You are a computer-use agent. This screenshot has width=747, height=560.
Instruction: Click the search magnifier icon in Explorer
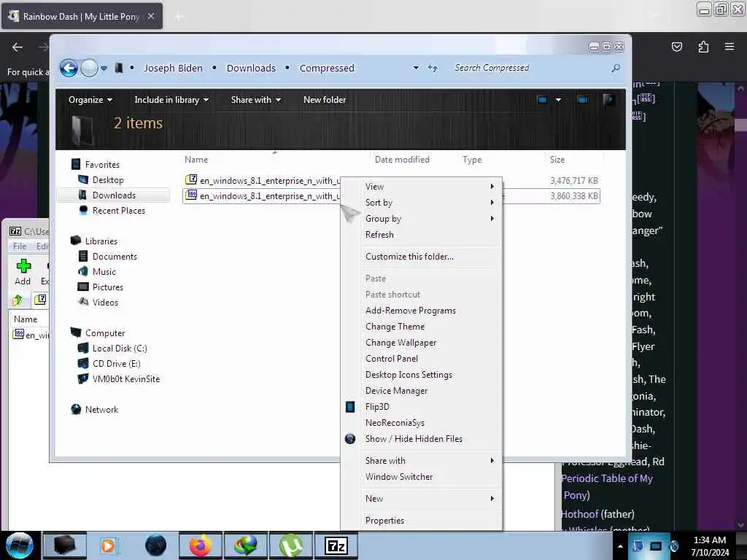(x=616, y=68)
